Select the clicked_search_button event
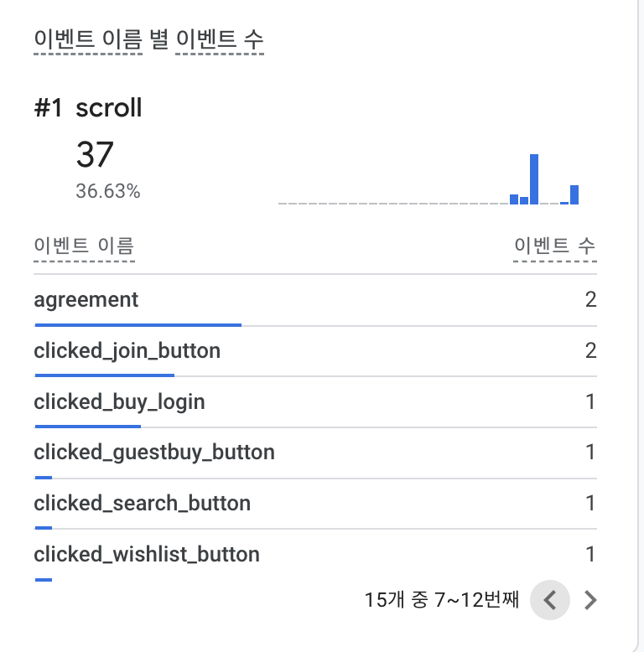 142,504
